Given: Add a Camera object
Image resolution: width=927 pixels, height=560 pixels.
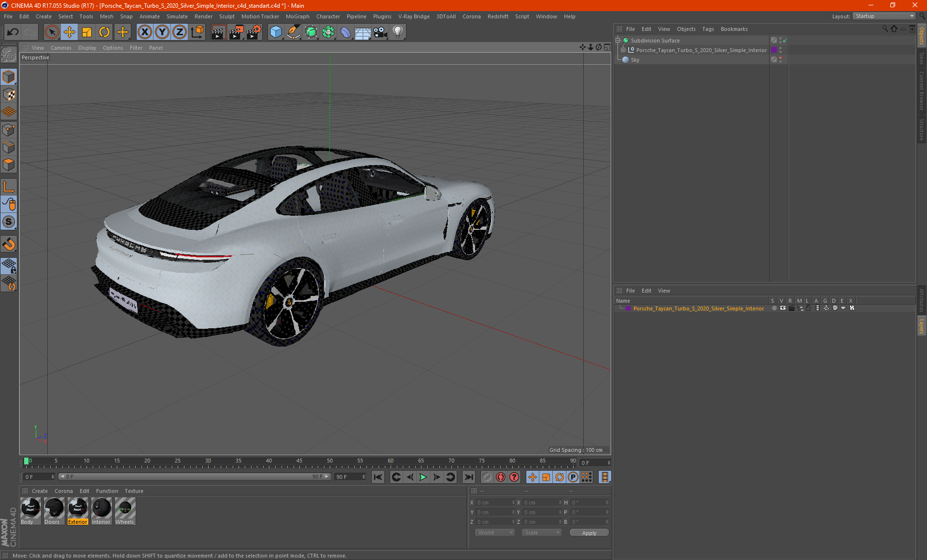Looking at the screenshot, I should point(380,32).
